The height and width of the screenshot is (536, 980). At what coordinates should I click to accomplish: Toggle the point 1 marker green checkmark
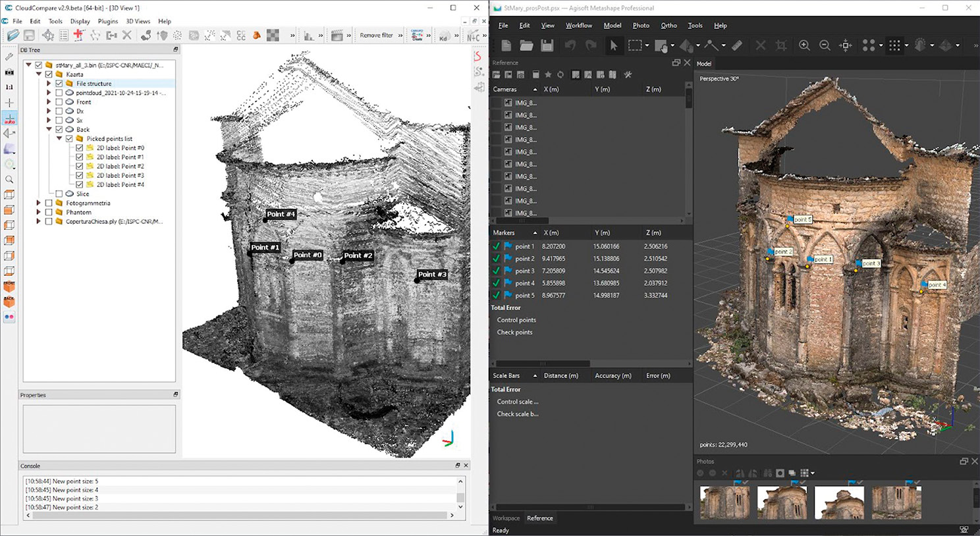tap(496, 246)
